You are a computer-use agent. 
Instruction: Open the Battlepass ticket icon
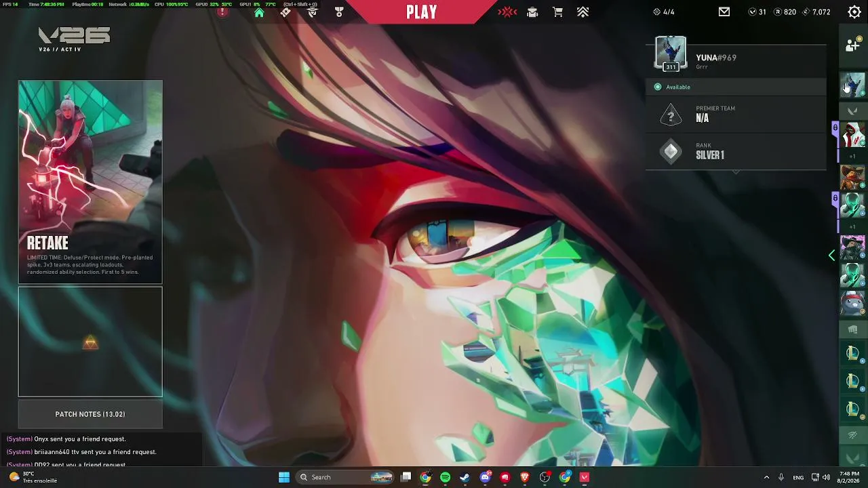(x=285, y=12)
